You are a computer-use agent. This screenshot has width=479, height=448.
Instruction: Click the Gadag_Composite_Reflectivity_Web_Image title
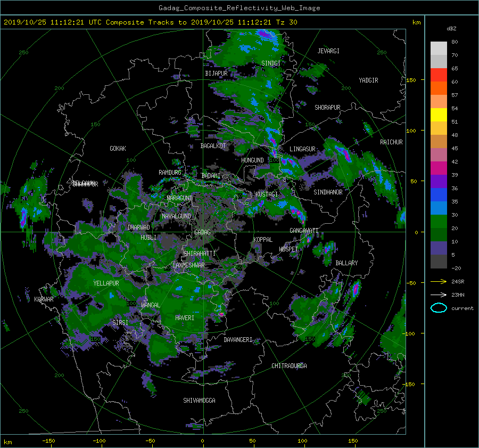239,8
